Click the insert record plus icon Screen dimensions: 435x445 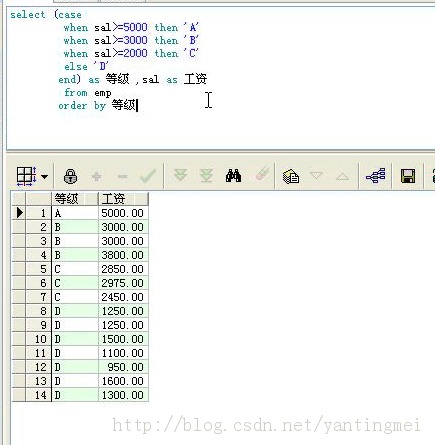96,176
